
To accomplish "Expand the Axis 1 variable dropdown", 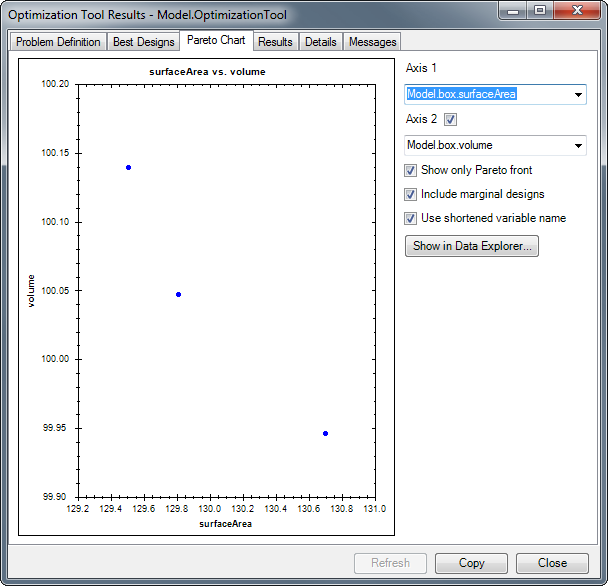I will pyautogui.click(x=579, y=95).
